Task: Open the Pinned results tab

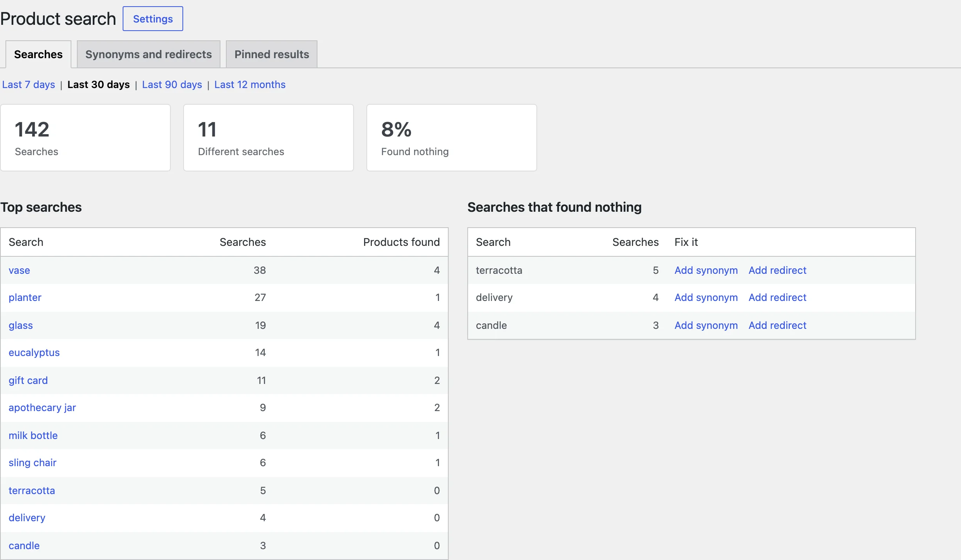Action: pos(272,54)
